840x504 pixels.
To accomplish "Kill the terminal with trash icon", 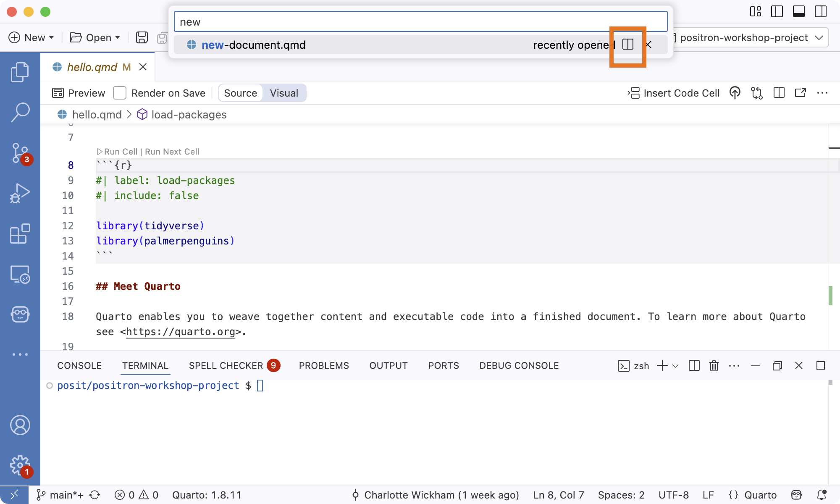I will pos(714,365).
